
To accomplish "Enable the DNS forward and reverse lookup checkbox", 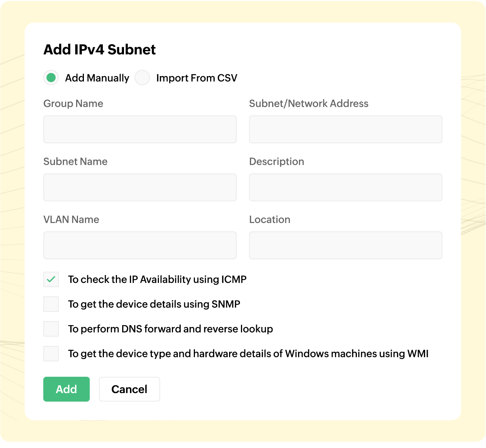I will pyautogui.click(x=51, y=329).
